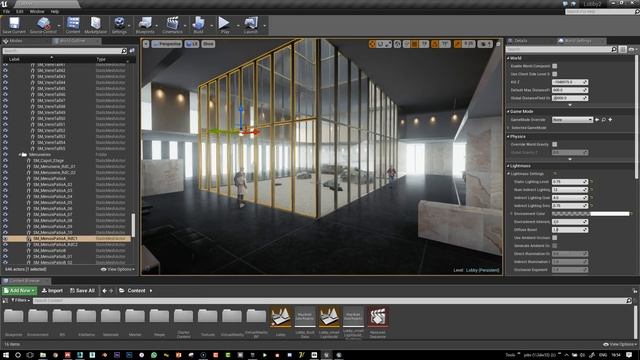Click the green Add New button
Screen dimensions: 640x360
(20, 291)
